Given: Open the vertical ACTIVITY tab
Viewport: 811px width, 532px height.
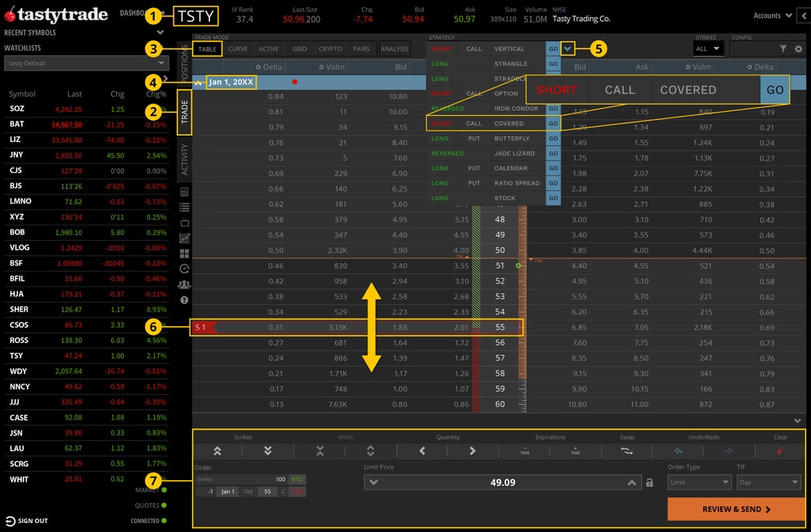Looking at the screenshot, I should pyautogui.click(x=185, y=159).
